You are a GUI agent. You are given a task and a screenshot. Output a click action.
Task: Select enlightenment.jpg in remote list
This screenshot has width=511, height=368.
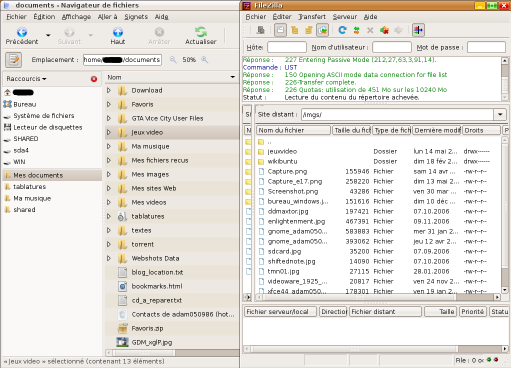pyautogui.click(x=296, y=221)
